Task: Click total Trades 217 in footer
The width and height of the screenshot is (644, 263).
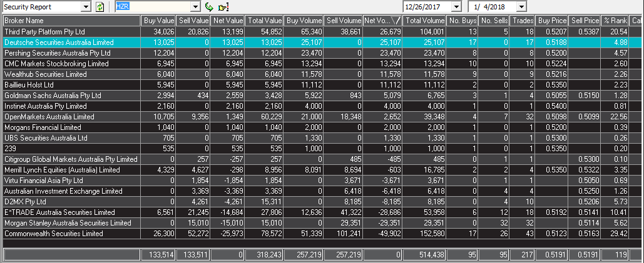Action: tap(523, 254)
